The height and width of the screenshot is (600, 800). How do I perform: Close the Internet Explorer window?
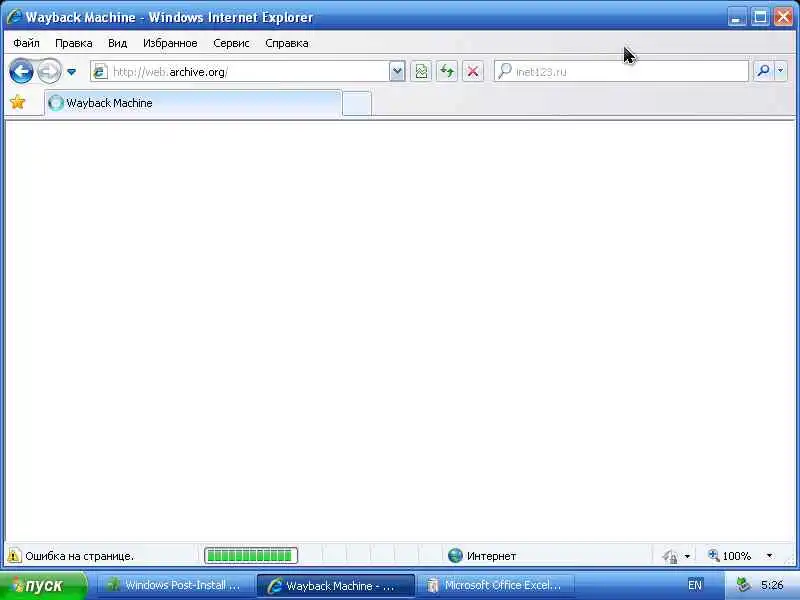784,17
